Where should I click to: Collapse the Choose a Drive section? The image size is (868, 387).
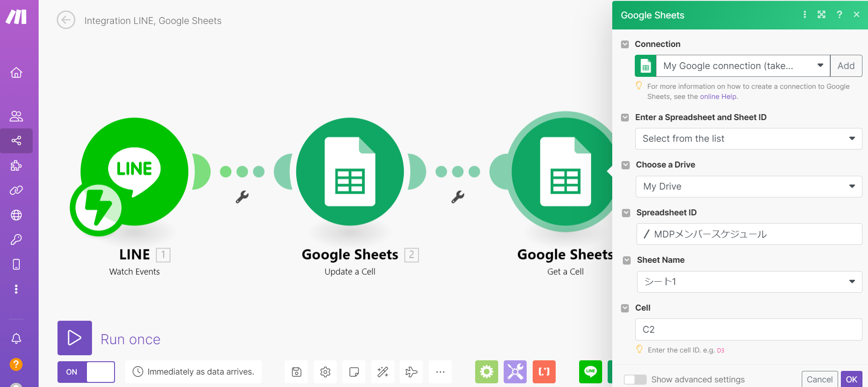(625, 165)
